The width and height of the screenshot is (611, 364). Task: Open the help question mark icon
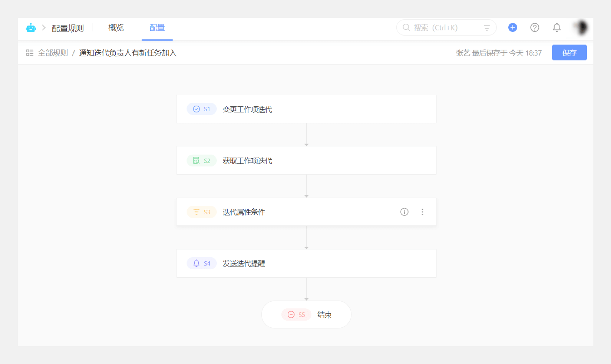click(535, 27)
